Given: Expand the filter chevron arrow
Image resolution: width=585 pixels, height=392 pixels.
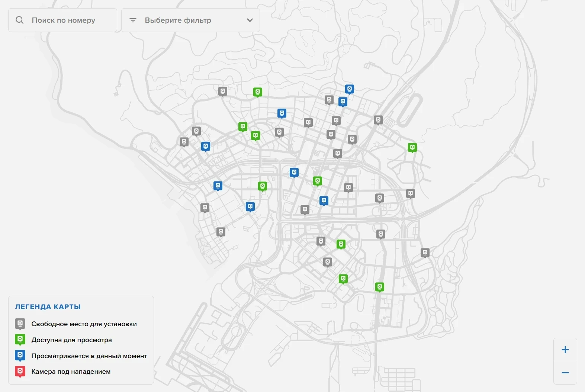Looking at the screenshot, I should [250, 20].
